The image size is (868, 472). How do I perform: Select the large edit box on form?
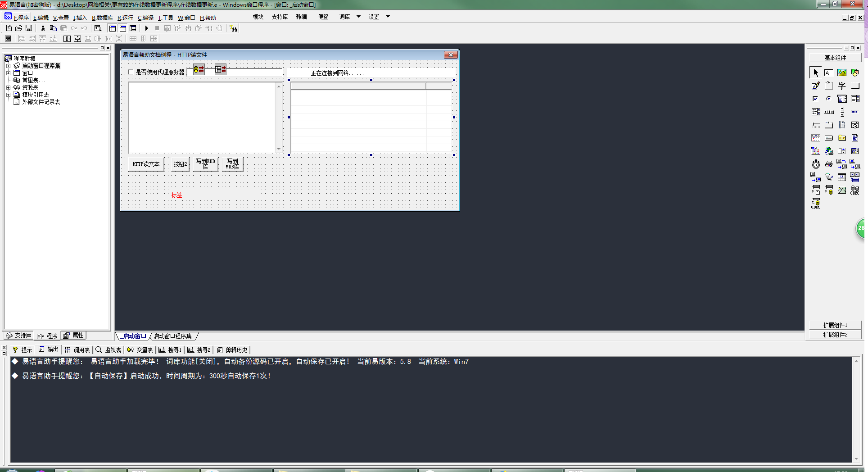tap(205, 117)
